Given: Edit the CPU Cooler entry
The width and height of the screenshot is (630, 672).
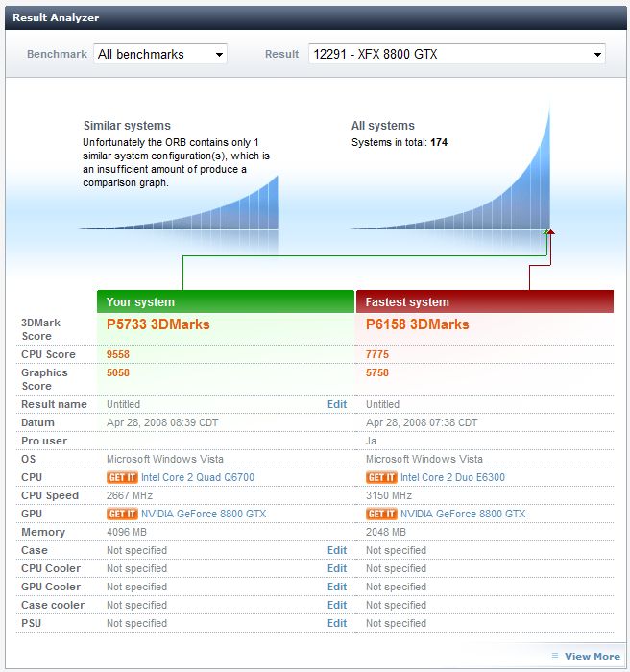Looking at the screenshot, I should pos(337,568).
